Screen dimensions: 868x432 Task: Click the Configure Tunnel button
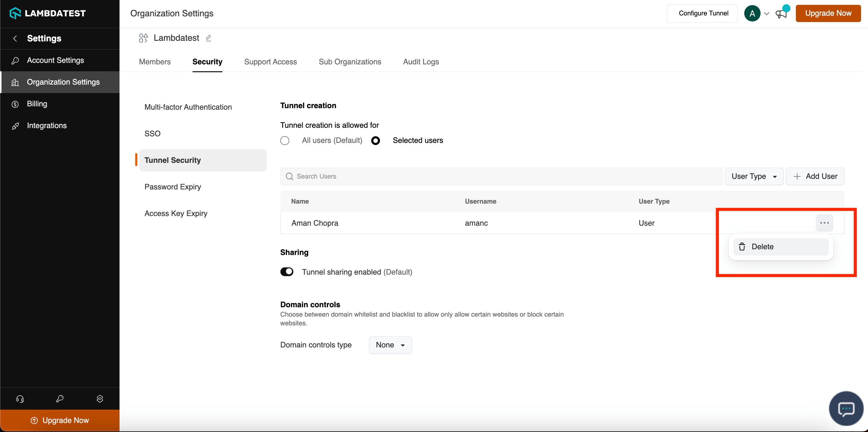click(703, 13)
